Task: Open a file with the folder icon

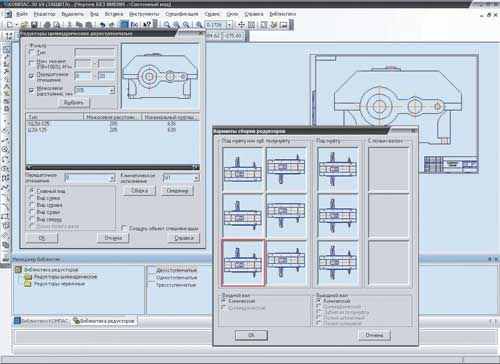Action: point(24,25)
